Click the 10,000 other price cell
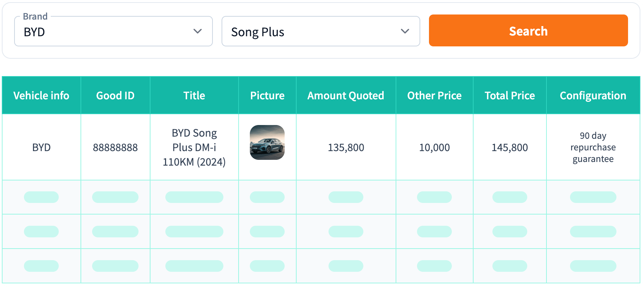Screen dimensions: 644x287 pos(434,147)
